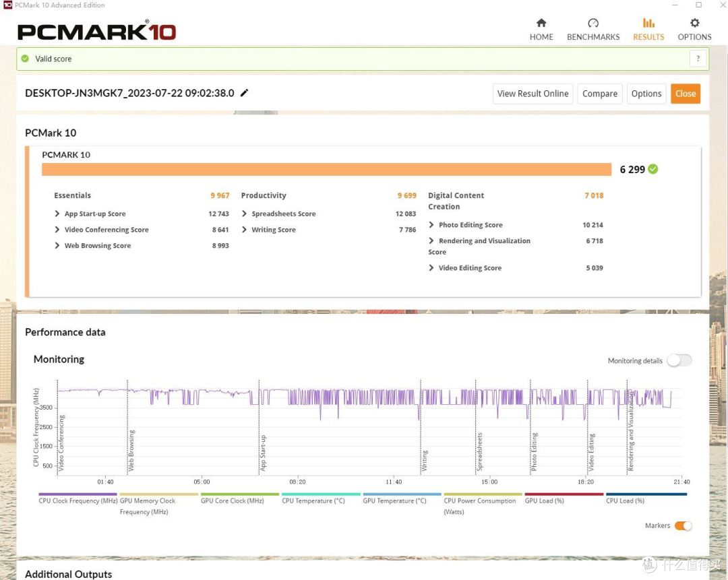This screenshot has height=580, width=728.
Task: Select CPU Clock Frequency legend swatch
Action: tap(78, 494)
